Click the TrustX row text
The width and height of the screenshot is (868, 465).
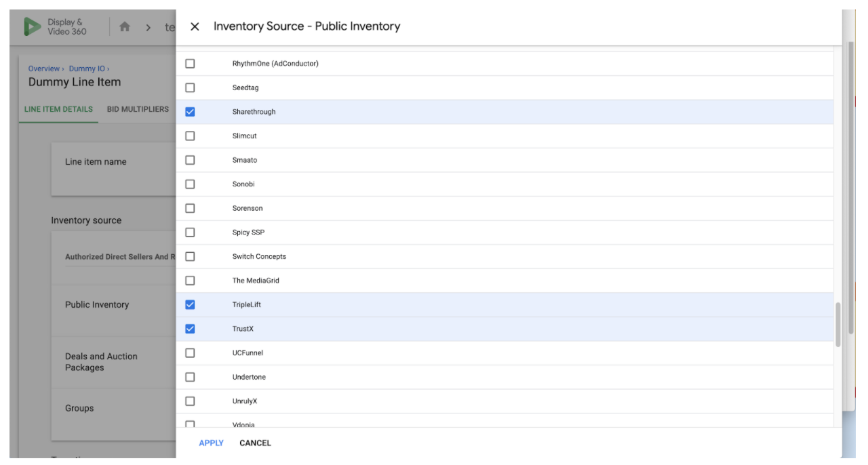pos(243,329)
